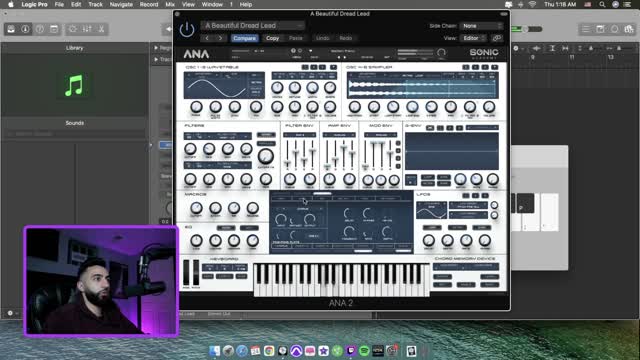Viewport: 640px width, 360px height.
Task: Open the View Editor dropdown
Action: [x=473, y=38]
